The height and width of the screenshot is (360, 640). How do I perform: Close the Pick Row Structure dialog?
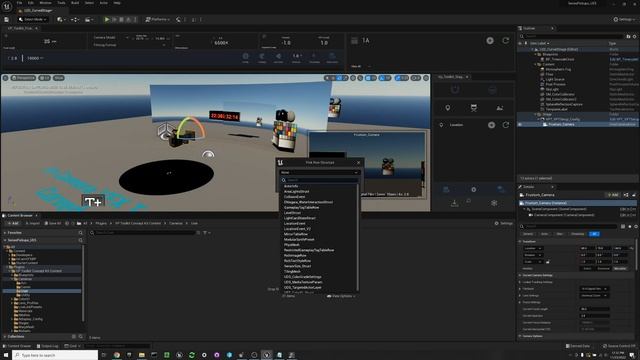click(359, 162)
